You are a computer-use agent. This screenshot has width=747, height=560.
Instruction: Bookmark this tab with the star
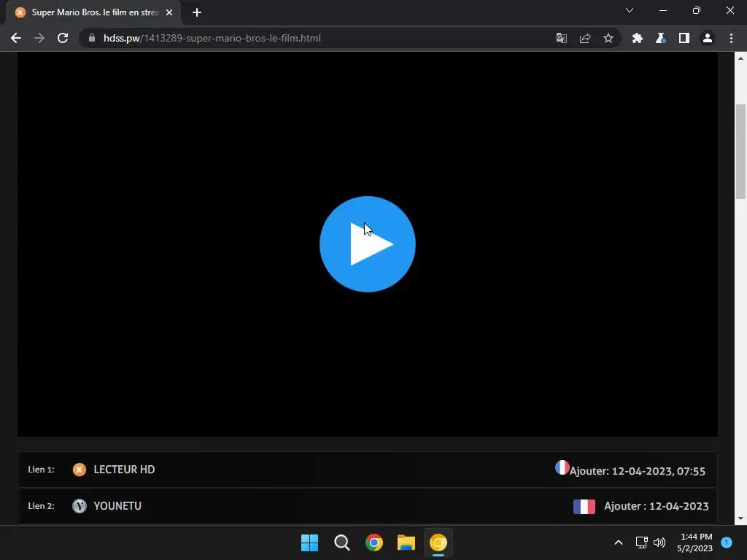tap(608, 38)
